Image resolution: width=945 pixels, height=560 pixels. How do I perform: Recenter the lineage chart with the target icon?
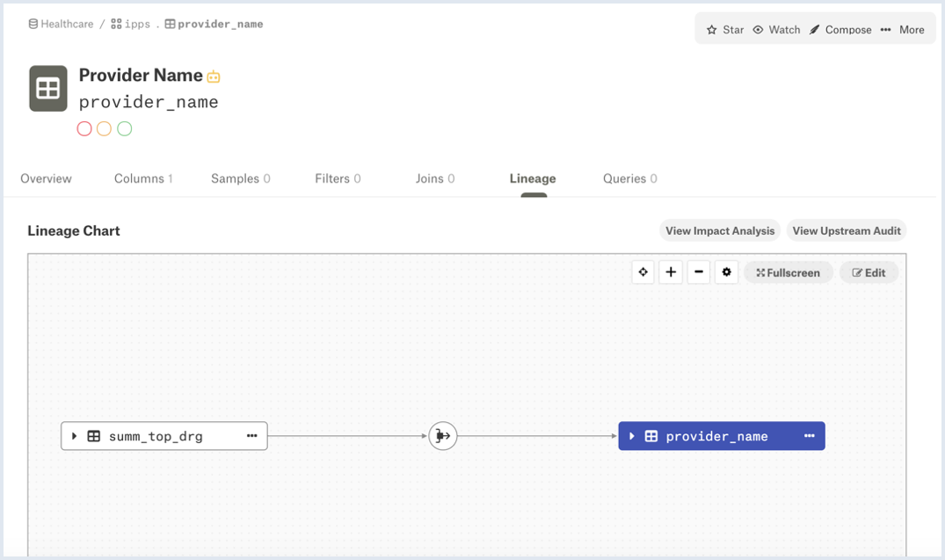point(643,273)
